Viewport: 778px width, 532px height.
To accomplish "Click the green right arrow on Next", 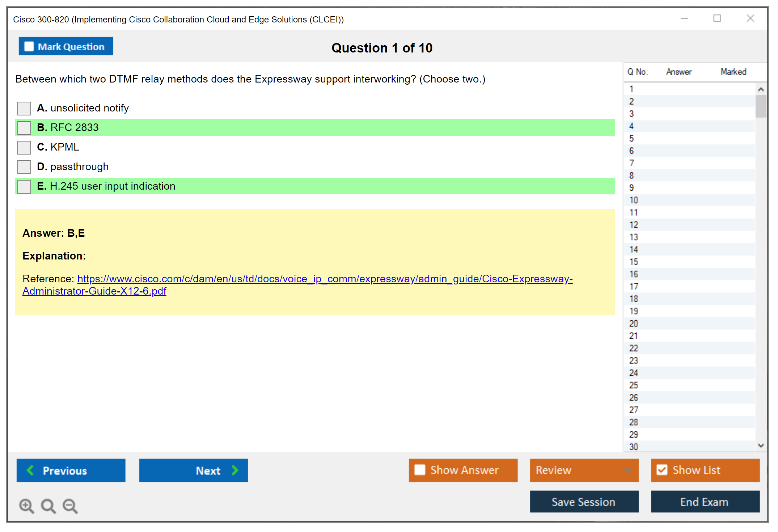I will click(x=235, y=470).
